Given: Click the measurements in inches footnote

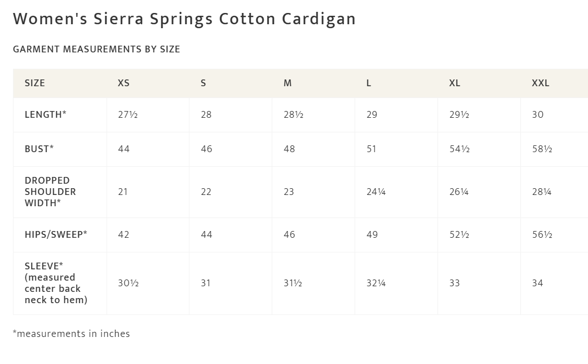Looking at the screenshot, I should tap(72, 334).
